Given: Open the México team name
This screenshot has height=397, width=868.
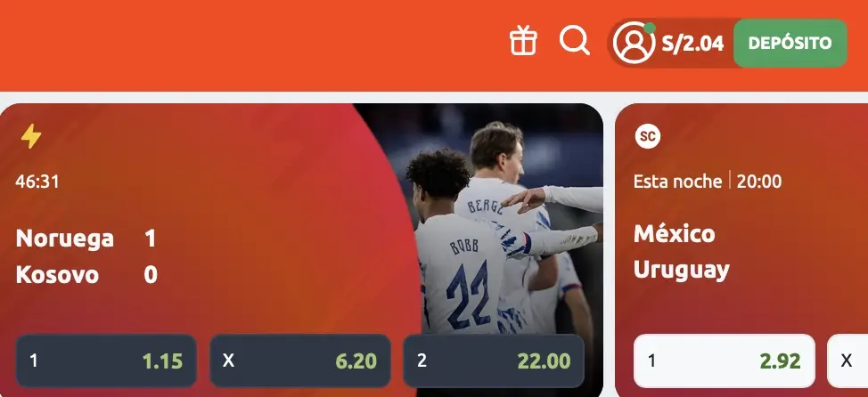Looking at the screenshot, I should pyautogui.click(x=675, y=234).
